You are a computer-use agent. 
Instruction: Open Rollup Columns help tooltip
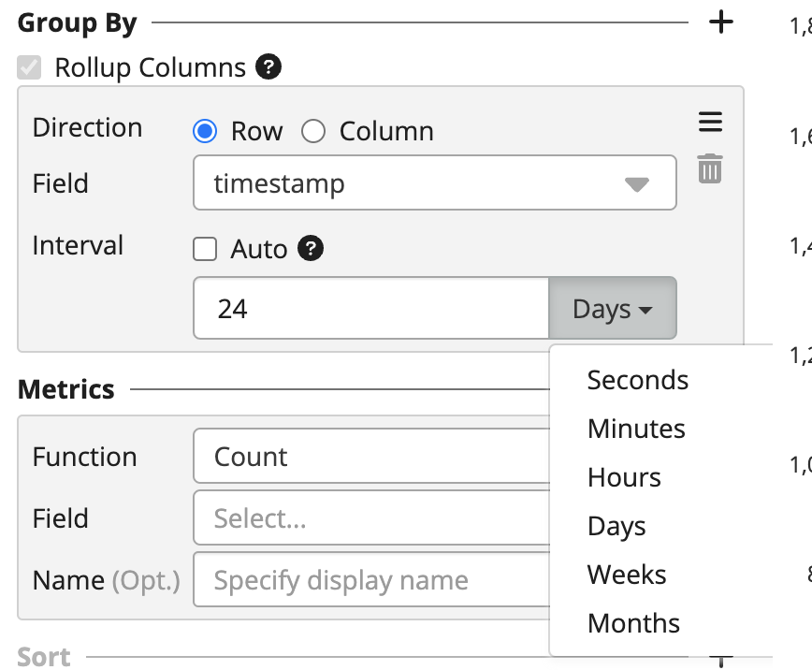(x=268, y=66)
